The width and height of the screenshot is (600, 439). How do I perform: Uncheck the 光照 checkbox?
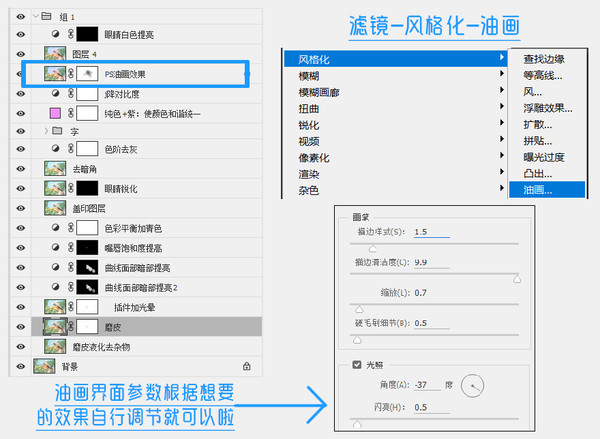click(357, 364)
